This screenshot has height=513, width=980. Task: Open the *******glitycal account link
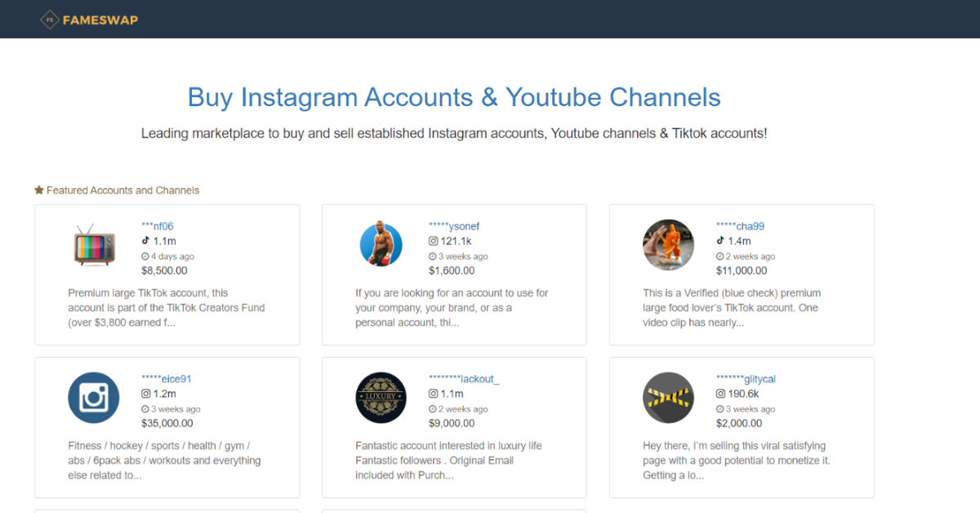click(746, 379)
